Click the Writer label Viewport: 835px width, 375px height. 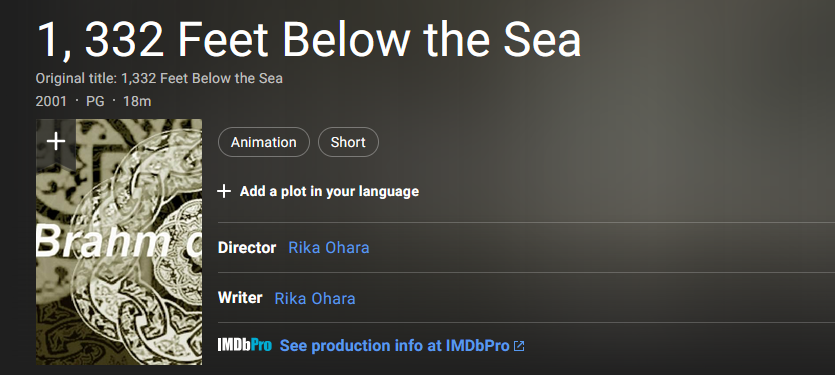pyautogui.click(x=240, y=298)
